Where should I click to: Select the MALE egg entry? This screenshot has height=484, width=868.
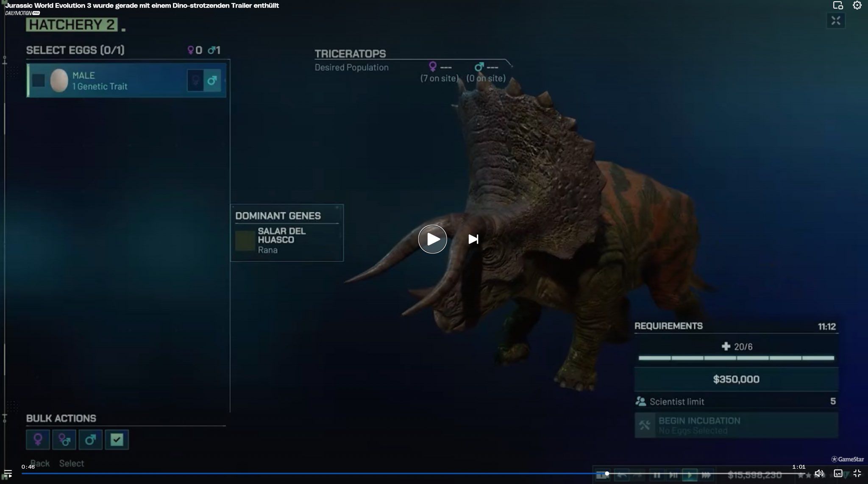click(x=126, y=81)
